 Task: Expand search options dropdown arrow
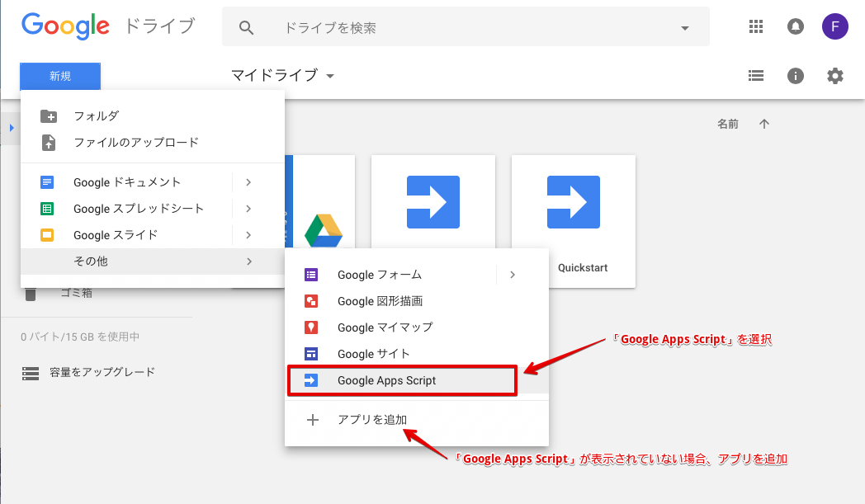(x=684, y=28)
